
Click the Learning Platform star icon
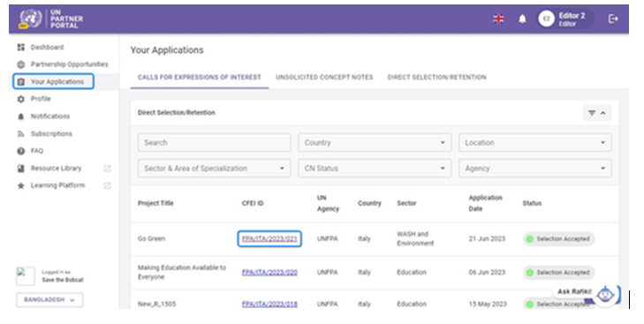coord(21,185)
